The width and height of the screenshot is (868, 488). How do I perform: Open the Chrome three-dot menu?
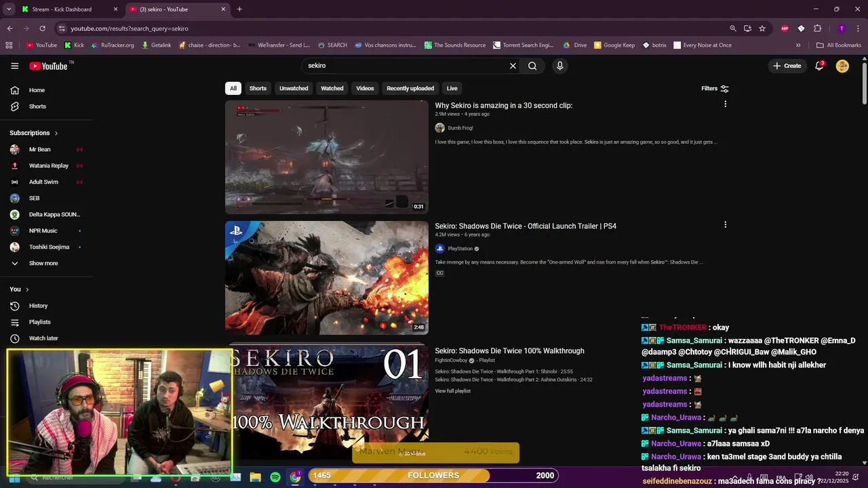point(858,28)
